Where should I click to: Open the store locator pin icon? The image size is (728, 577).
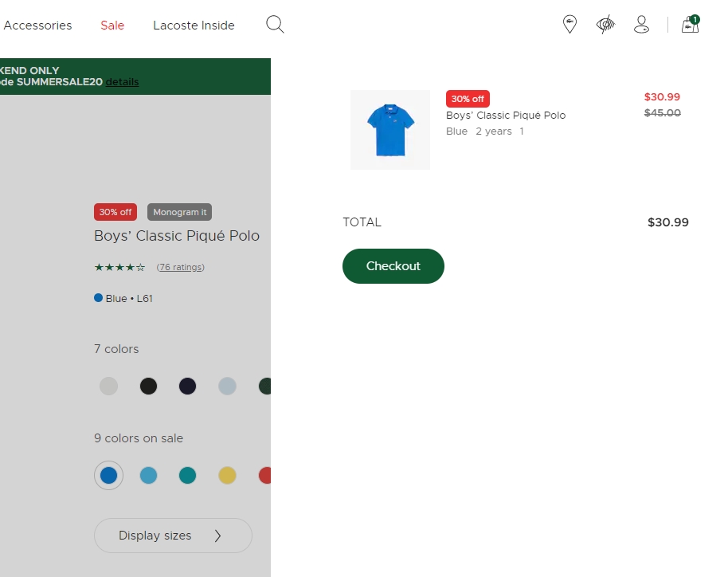click(x=569, y=24)
